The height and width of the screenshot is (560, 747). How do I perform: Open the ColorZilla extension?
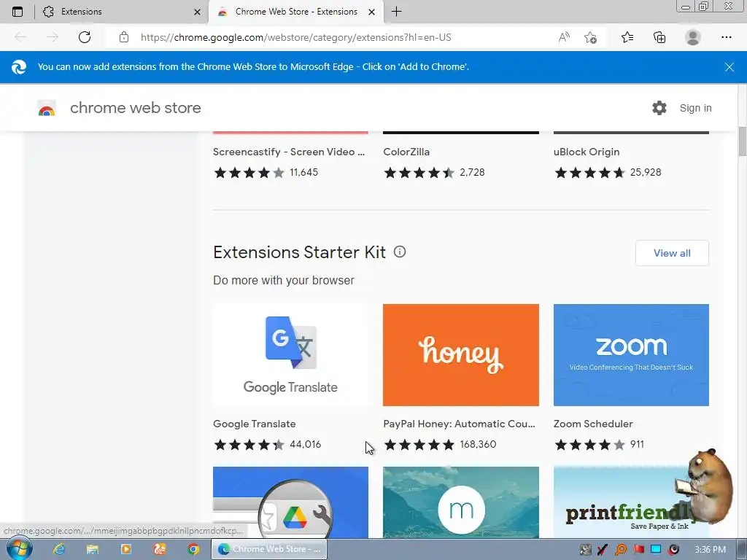pos(406,152)
